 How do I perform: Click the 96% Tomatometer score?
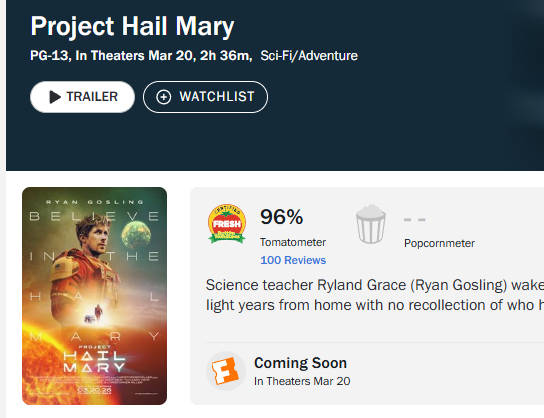coord(281,217)
